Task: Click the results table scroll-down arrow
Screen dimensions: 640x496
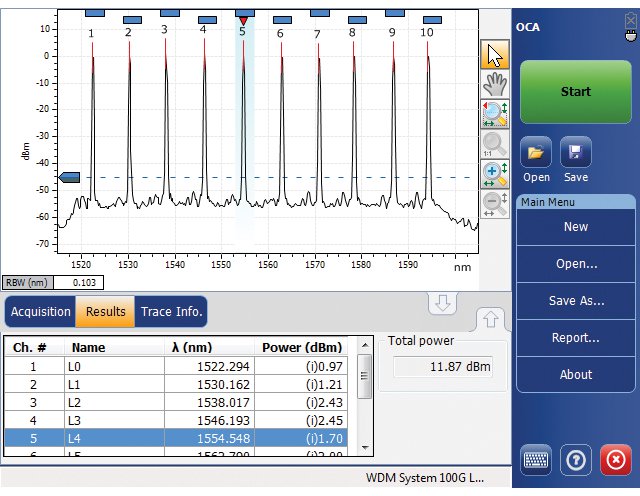Action: 365,448
